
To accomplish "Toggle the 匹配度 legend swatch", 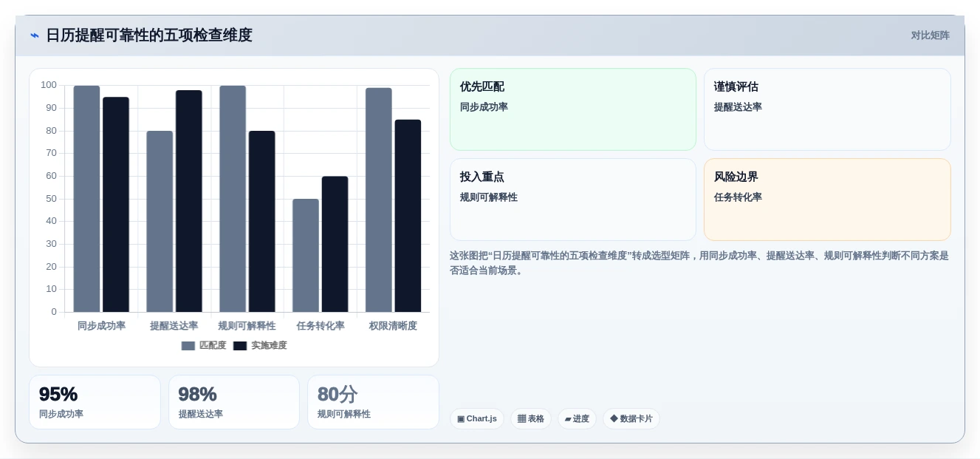I will (188, 346).
